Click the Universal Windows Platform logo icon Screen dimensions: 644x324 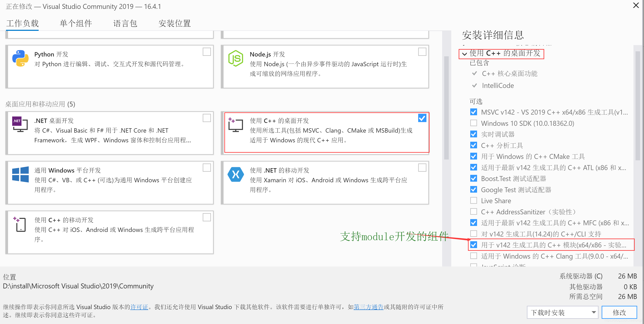(x=20, y=174)
